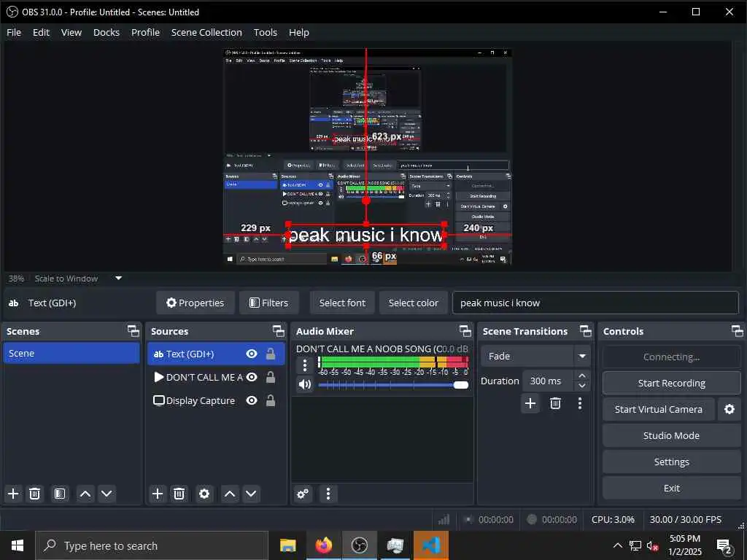Remove selected source with trash icon
This screenshot has width=747, height=560.
(x=179, y=494)
